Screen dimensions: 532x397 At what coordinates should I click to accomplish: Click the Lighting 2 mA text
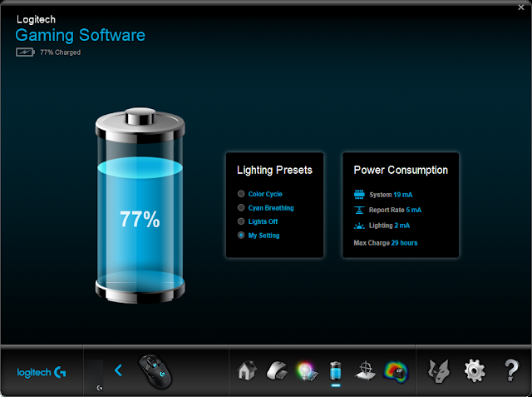[389, 226]
